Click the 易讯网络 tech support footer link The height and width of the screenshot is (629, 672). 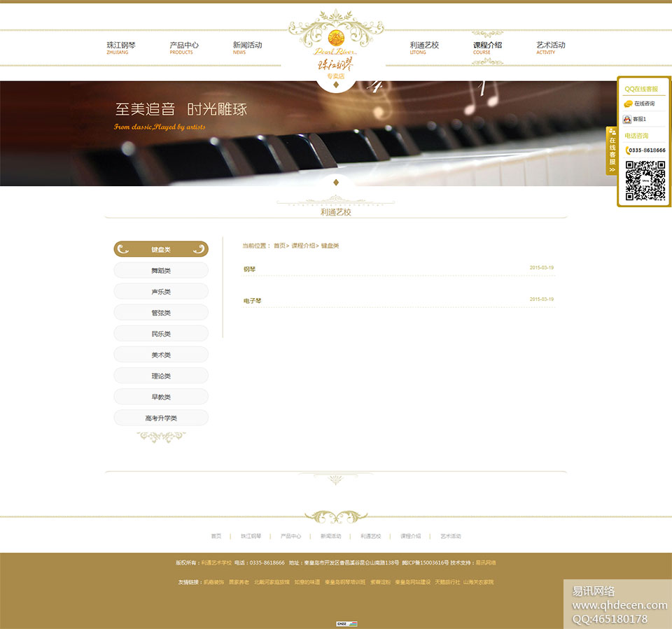[x=486, y=563]
